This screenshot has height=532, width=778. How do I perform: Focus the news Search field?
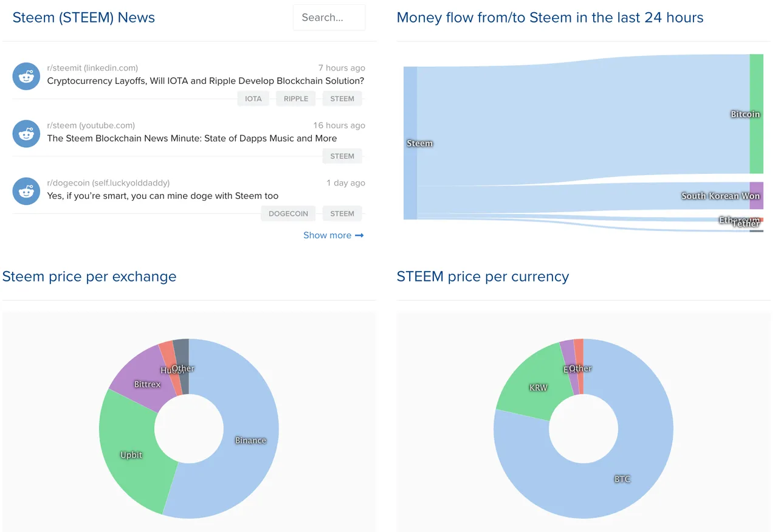tap(329, 18)
